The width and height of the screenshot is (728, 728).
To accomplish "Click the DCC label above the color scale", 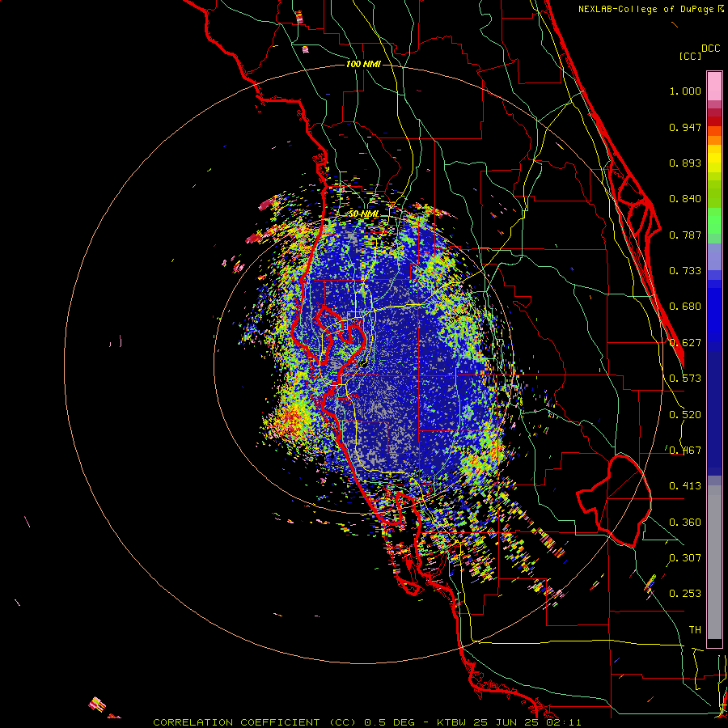I will point(710,49).
